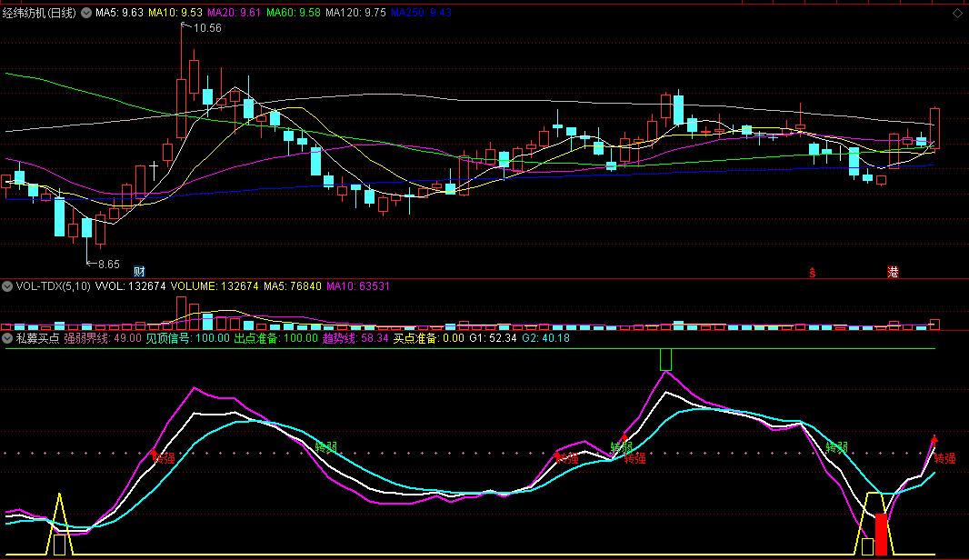
Task: Click the diamond icon in the top-right corner
Action: coord(957,13)
